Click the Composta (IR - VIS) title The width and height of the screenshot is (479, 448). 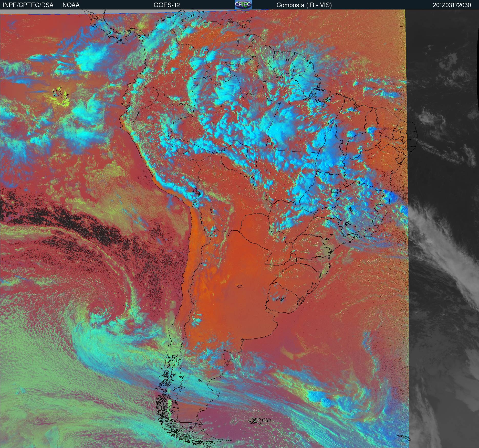point(304,5)
